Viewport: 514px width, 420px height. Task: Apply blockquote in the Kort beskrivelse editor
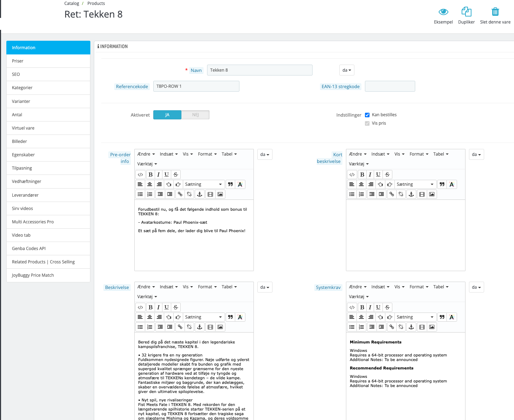442,184
